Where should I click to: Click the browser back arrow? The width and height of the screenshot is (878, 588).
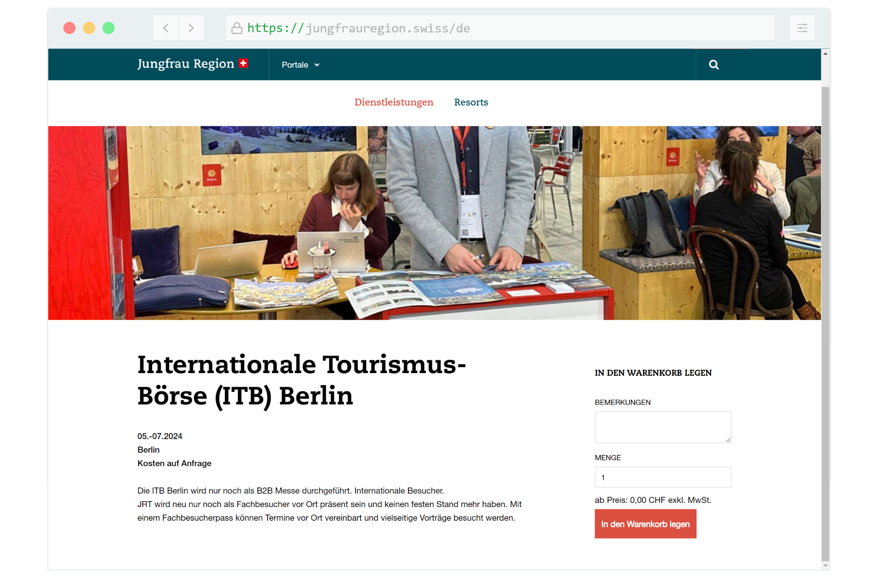pyautogui.click(x=166, y=28)
